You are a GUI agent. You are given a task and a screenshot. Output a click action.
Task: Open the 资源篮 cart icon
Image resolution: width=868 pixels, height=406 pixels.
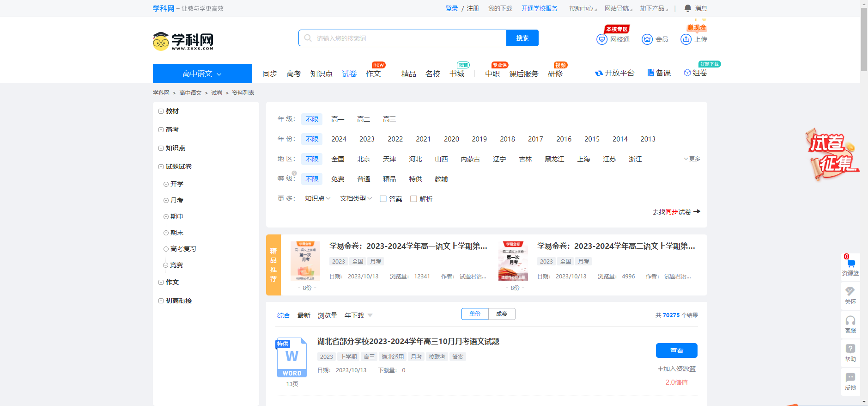[x=851, y=263]
